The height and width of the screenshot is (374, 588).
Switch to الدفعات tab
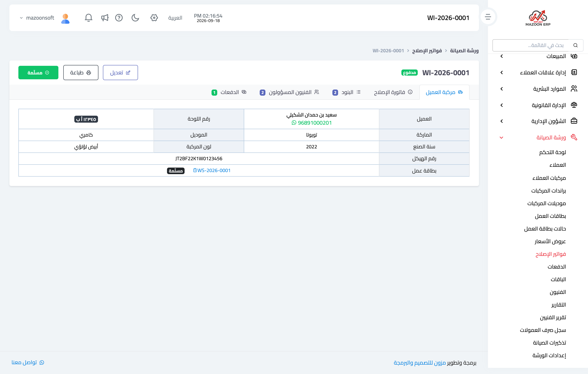pos(229,92)
